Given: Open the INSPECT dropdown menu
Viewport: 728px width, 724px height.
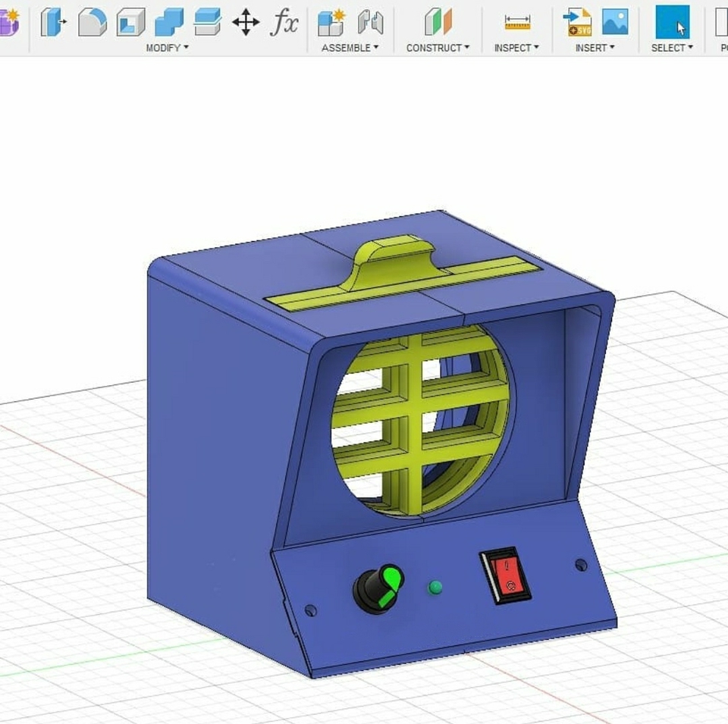Looking at the screenshot, I should [x=516, y=48].
